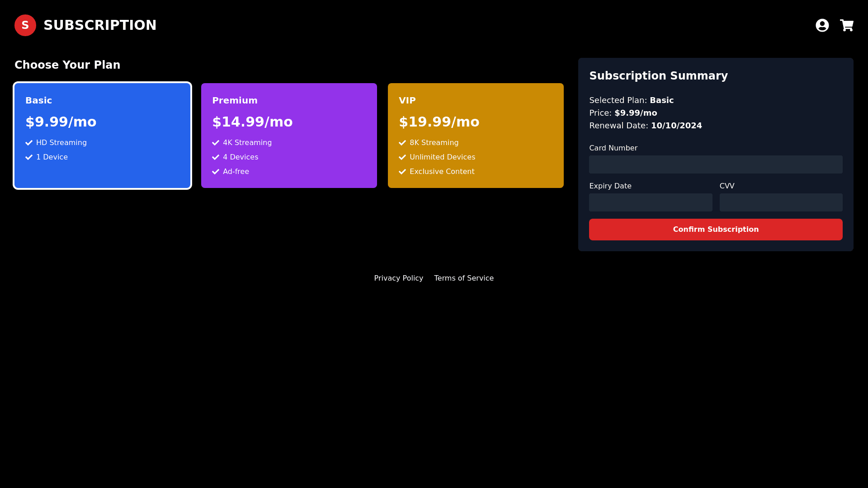This screenshot has width=868, height=488.
Task: Click the CVV input box
Action: pos(781,202)
